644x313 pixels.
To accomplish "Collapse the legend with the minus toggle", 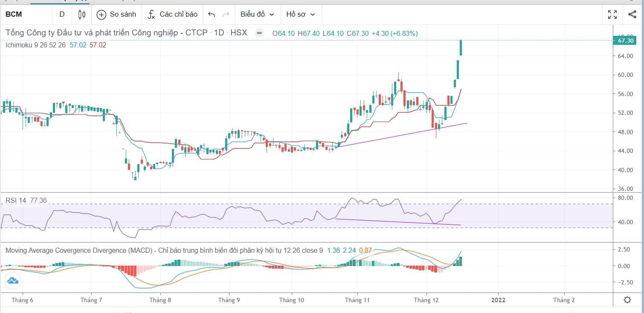I will coord(259,33).
